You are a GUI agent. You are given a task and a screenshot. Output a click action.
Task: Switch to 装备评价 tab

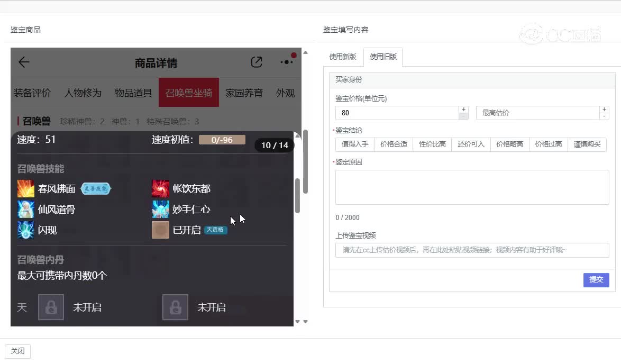(32, 93)
